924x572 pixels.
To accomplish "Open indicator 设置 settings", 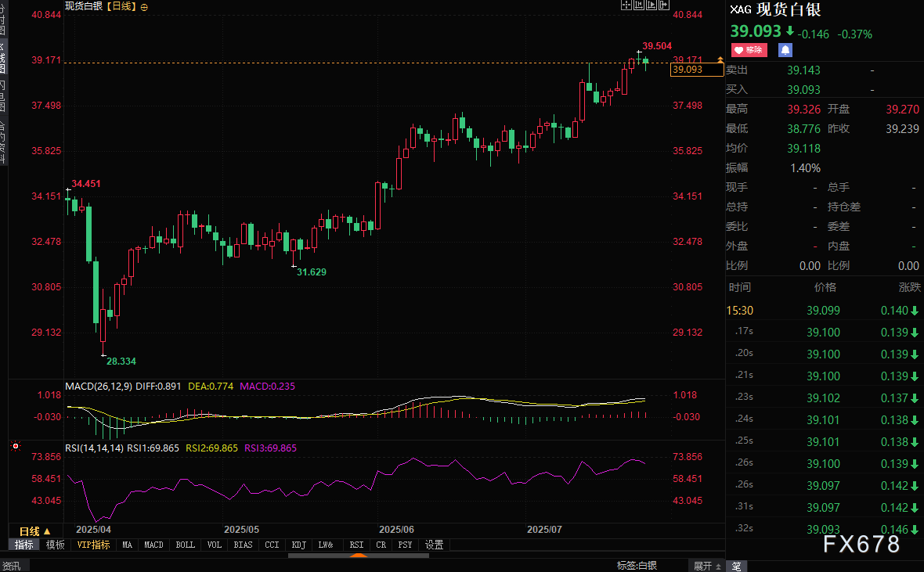I will pyautogui.click(x=434, y=545).
